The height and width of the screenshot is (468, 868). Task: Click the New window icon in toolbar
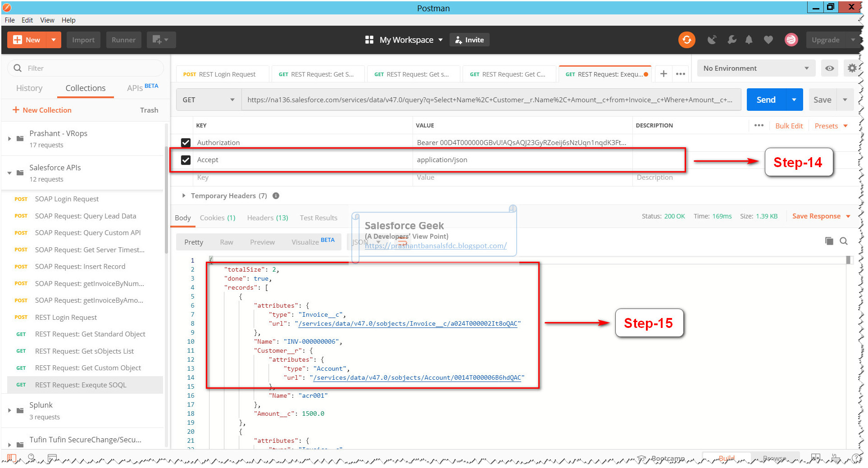[160, 40]
